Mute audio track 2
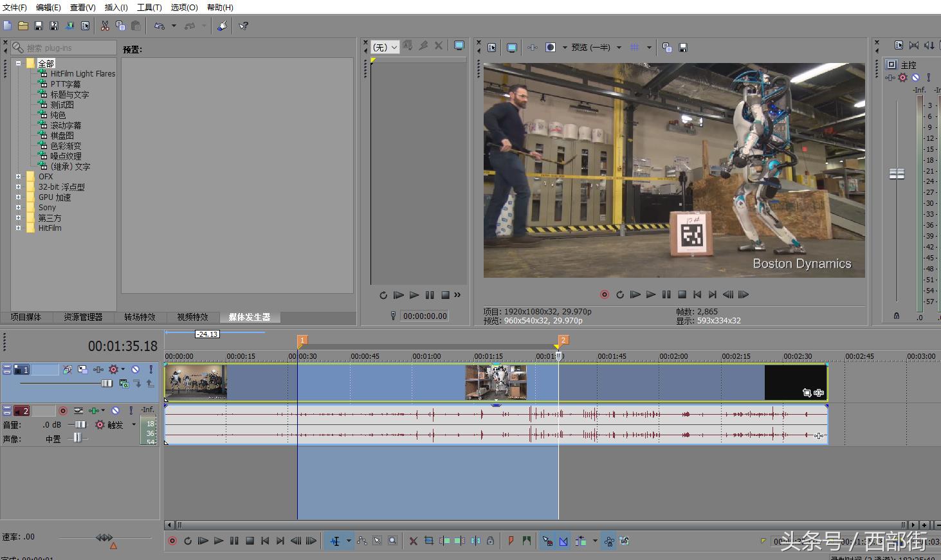Screen dimensions: 941x560 point(115,410)
